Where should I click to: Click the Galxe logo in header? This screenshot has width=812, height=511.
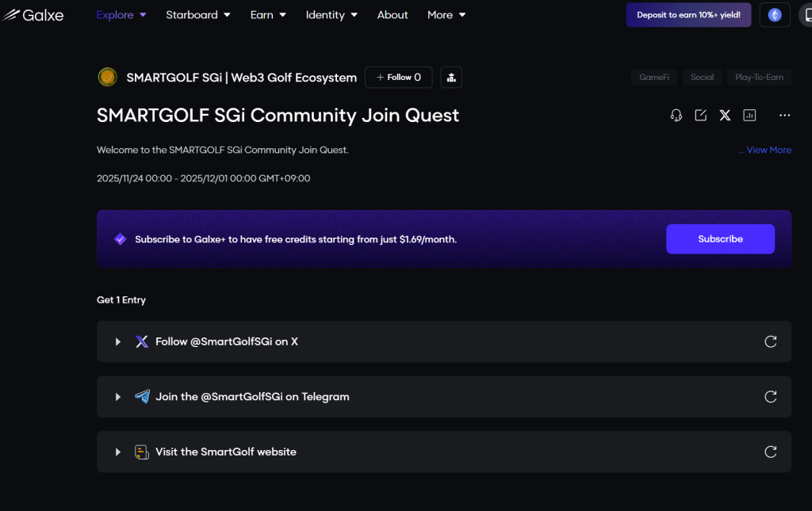33,15
